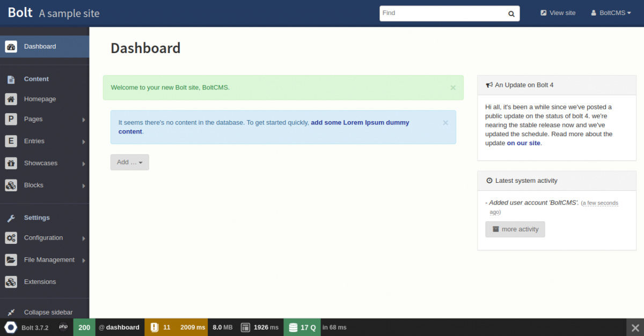The width and height of the screenshot is (644, 336).
Task: Select the Homepage house icon in sidebar
Action: coord(11,99)
